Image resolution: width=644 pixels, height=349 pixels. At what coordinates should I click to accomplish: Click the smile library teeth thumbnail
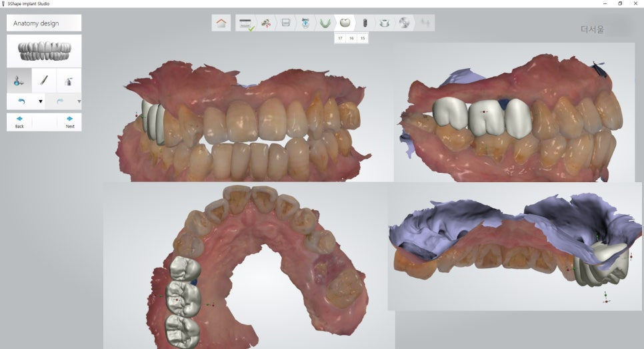click(x=44, y=51)
